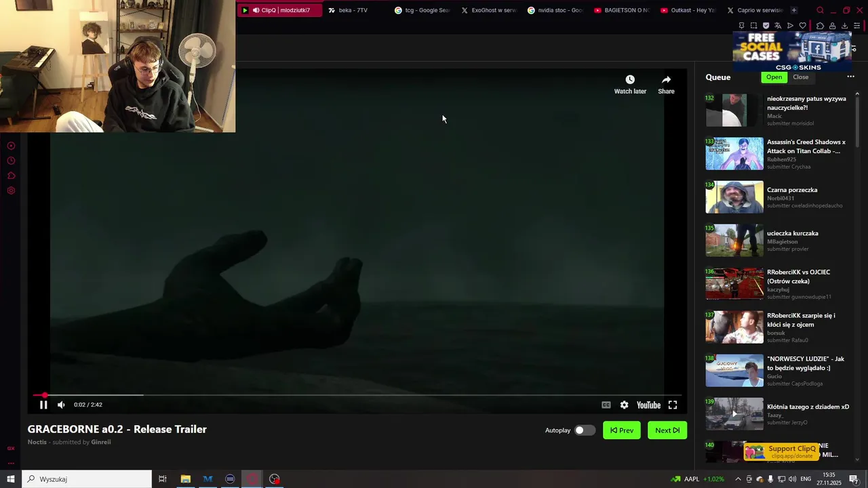Screen dimensions: 868x488
Task: Click the sidebar clock history icon
Action: tap(11, 161)
